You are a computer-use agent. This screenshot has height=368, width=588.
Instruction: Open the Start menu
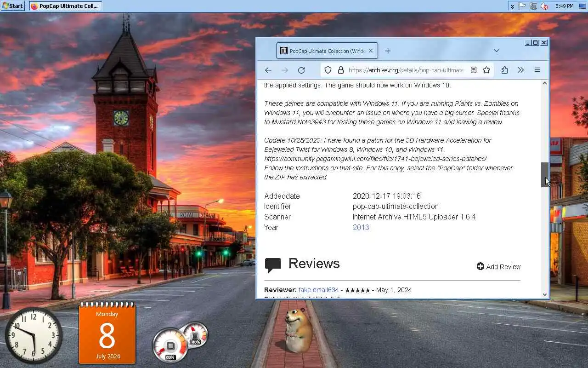12,6
